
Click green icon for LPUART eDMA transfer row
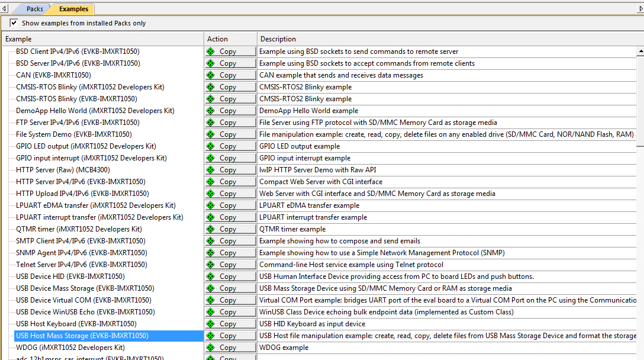211,205
